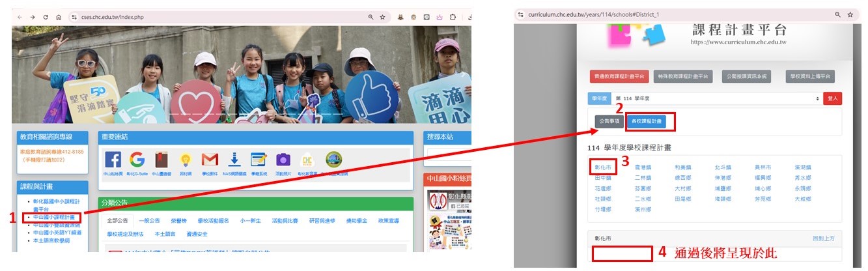This screenshot has height=271, width=868.
Task: Click the site info icon beside curriculum.chc.edu.tw
Action: tap(520, 14)
